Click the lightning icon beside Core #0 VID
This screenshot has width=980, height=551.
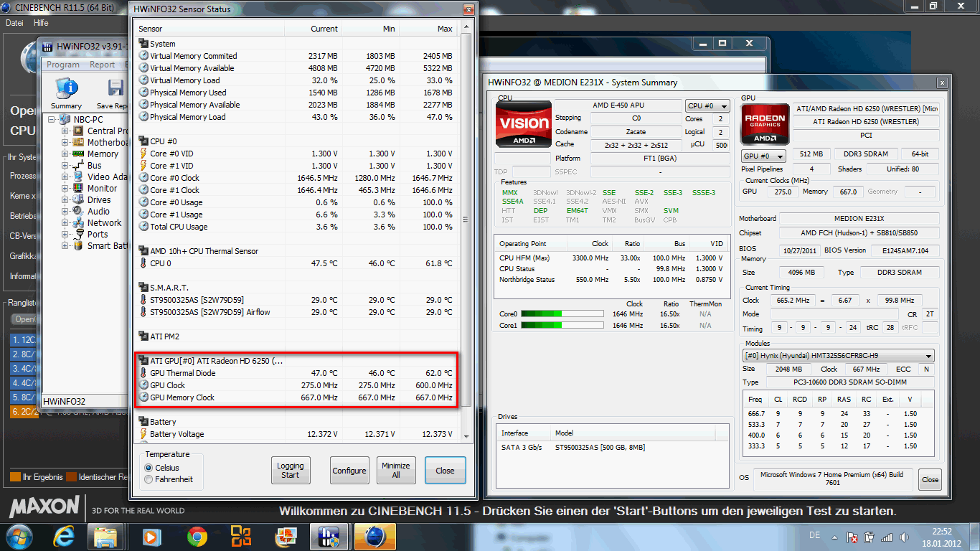click(x=143, y=154)
